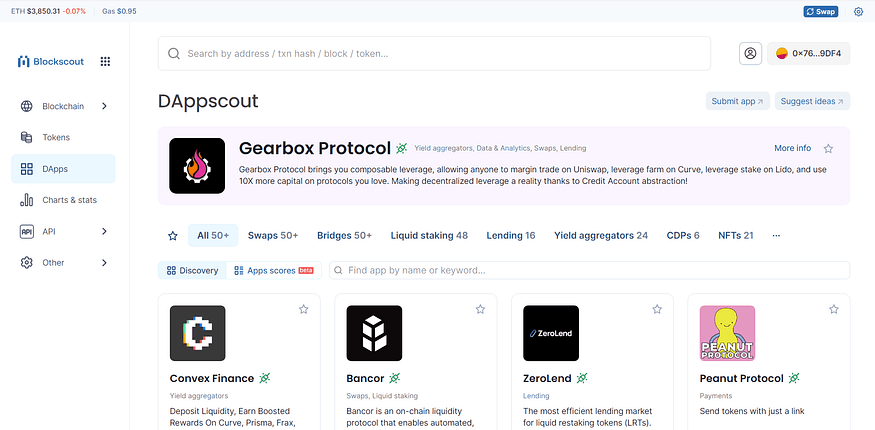Click the Submit app link
The height and width of the screenshot is (430, 875).
(738, 101)
